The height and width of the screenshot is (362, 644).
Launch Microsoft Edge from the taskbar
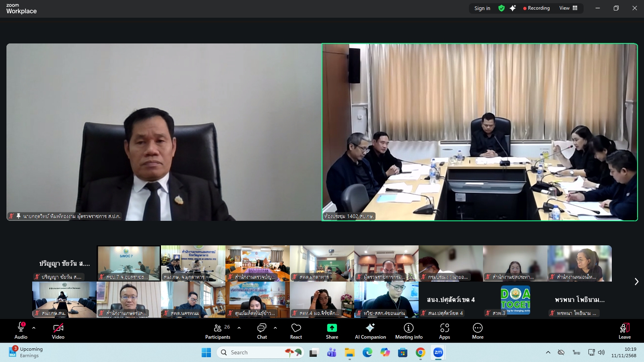[x=367, y=352]
